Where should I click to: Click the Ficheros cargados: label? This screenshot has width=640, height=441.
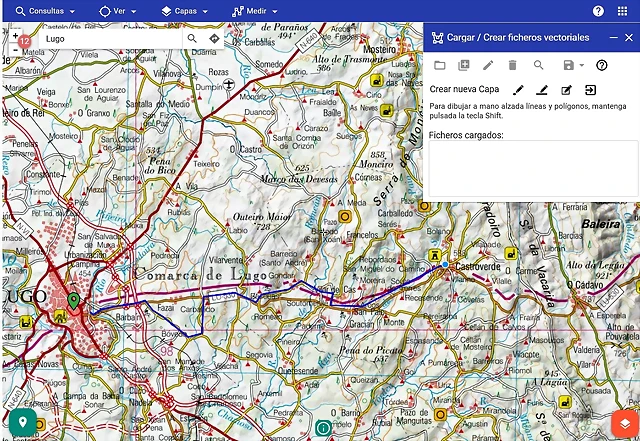pyautogui.click(x=466, y=135)
